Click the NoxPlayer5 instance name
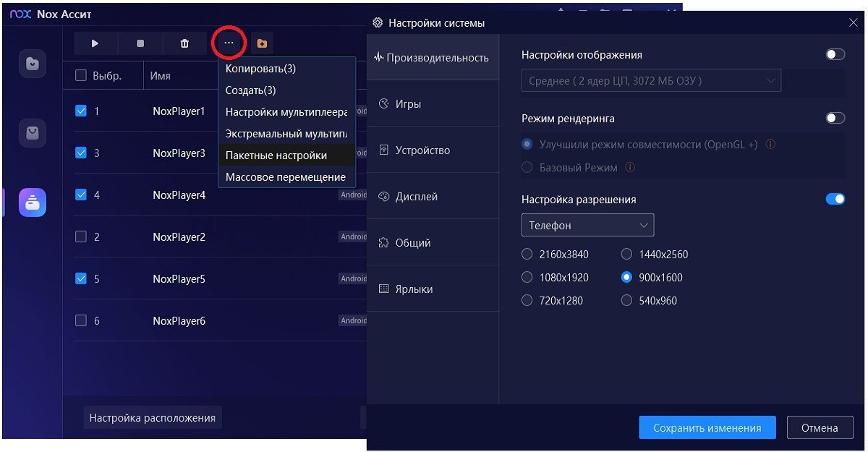868x452 pixels. click(179, 279)
